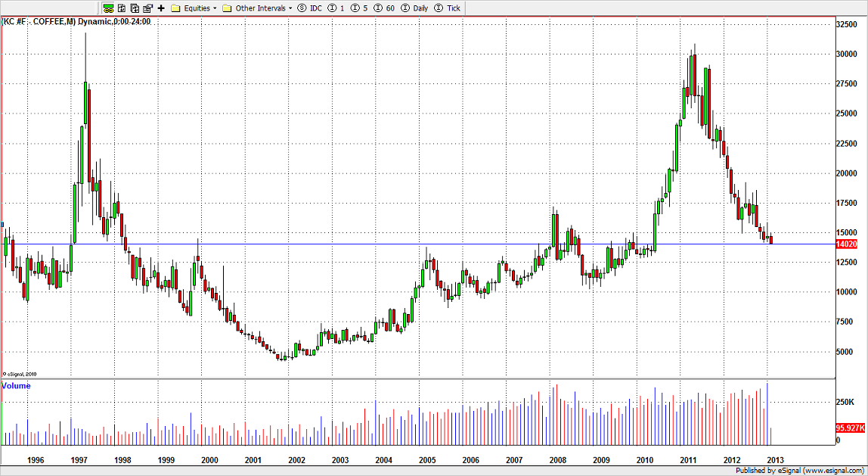Switch to 1-minute interval

point(335,8)
